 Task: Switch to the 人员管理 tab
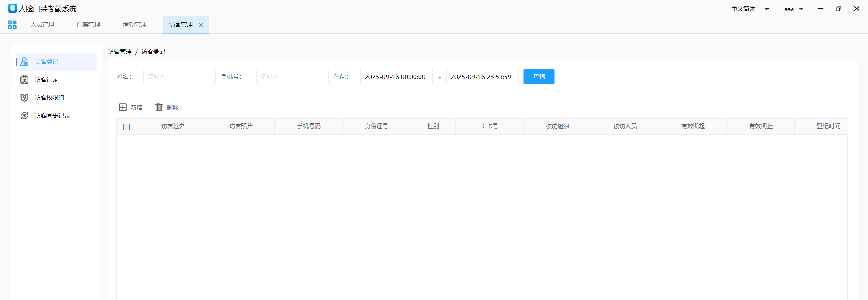click(x=42, y=25)
